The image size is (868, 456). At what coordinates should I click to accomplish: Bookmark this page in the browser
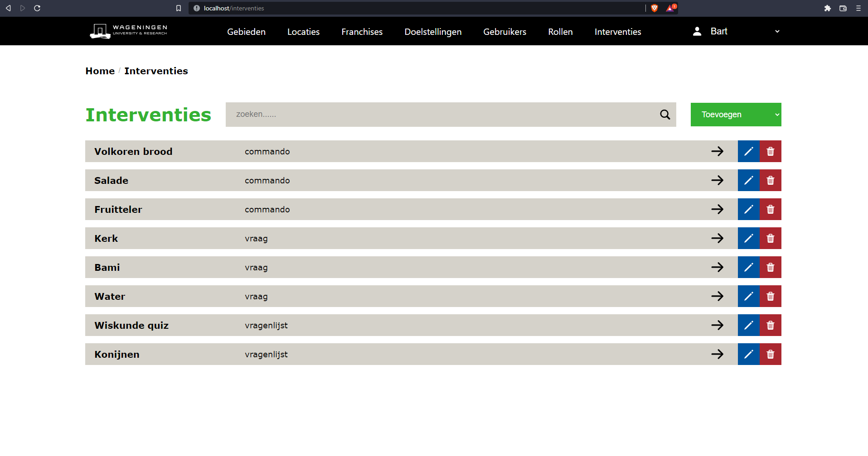click(x=179, y=8)
